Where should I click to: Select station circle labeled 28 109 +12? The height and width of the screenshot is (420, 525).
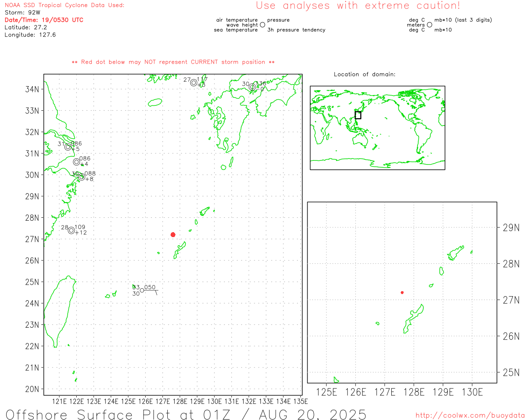point(71,231)
